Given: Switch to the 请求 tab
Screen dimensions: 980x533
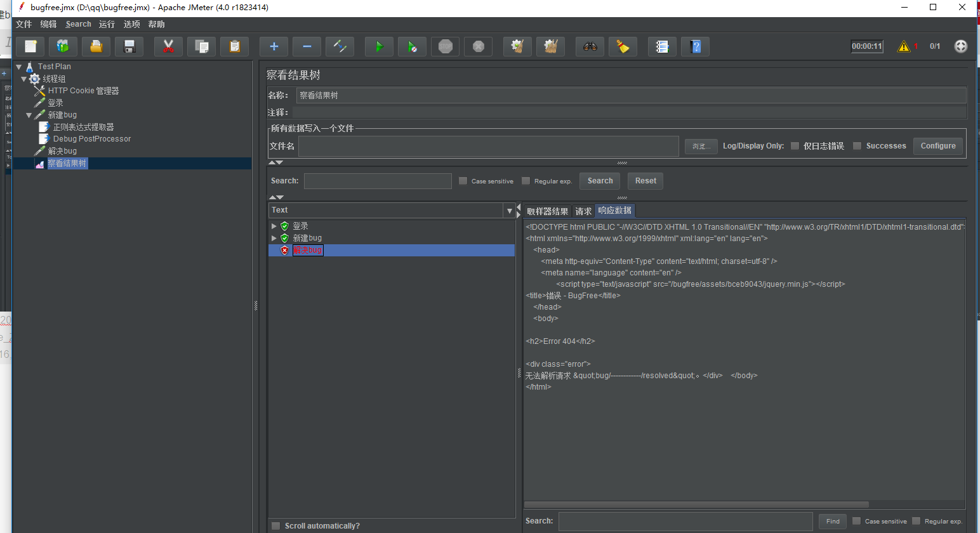Looking at the screenshot, I should click(x=583, y=210).
